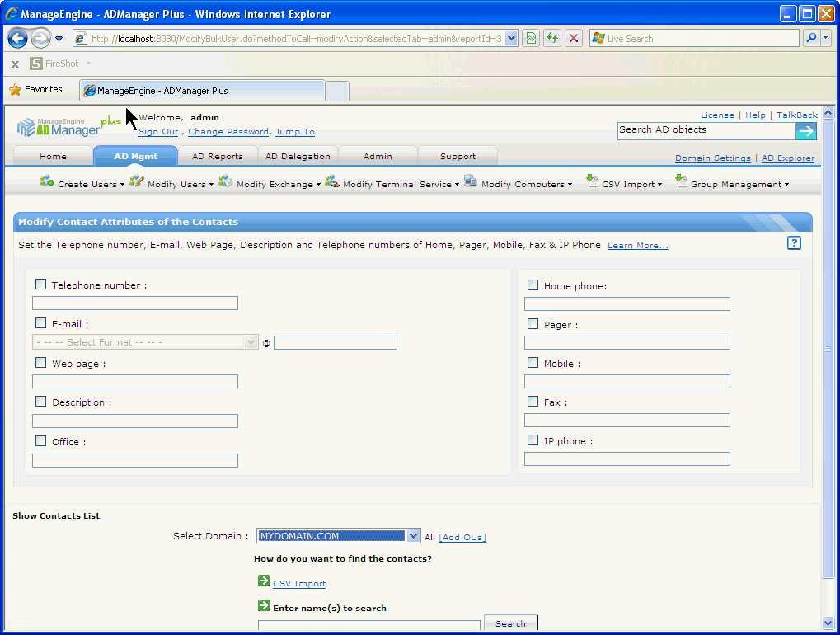The height and width of the screenshot is (635, 840).
Task: Tick the Description checkbox
Action: [40, 401]
